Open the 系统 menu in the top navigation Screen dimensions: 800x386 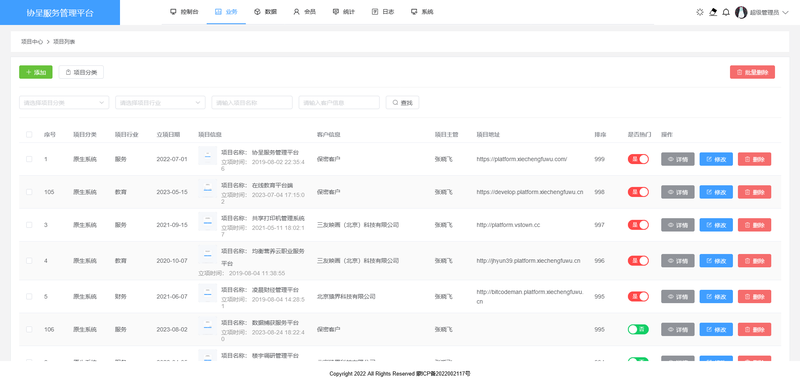[x=422, y=12]
